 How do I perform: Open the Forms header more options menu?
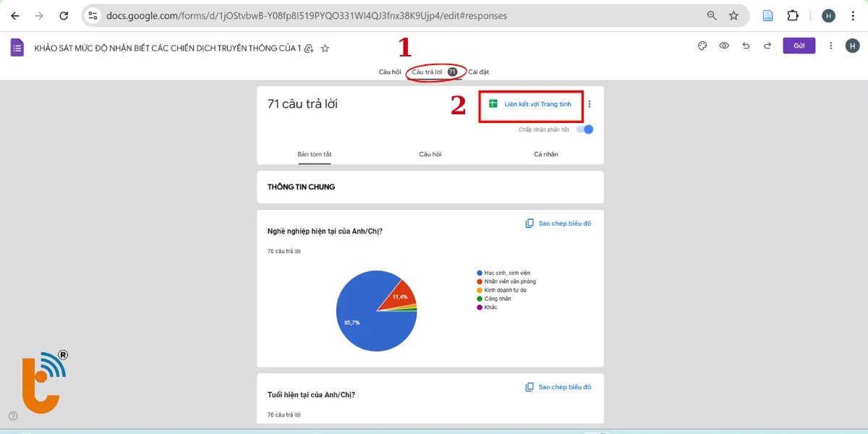pos(830,46)
